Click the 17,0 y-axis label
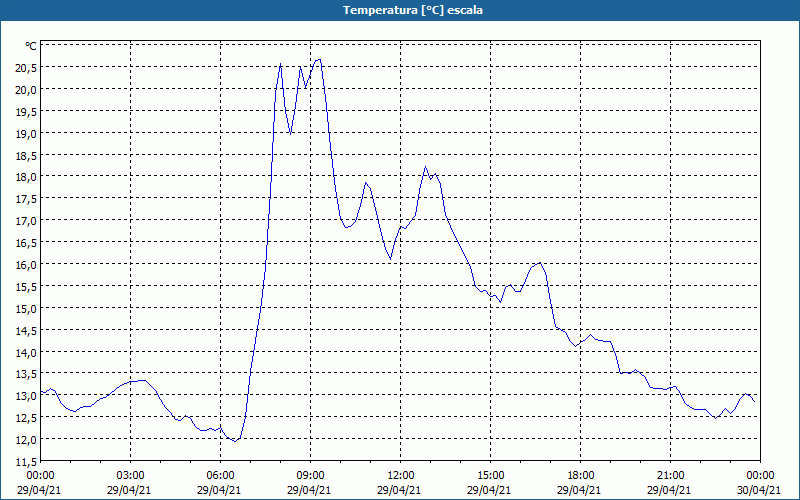Image resolution: width=800 pixels, height=500 pixels. tap(26, 221)
